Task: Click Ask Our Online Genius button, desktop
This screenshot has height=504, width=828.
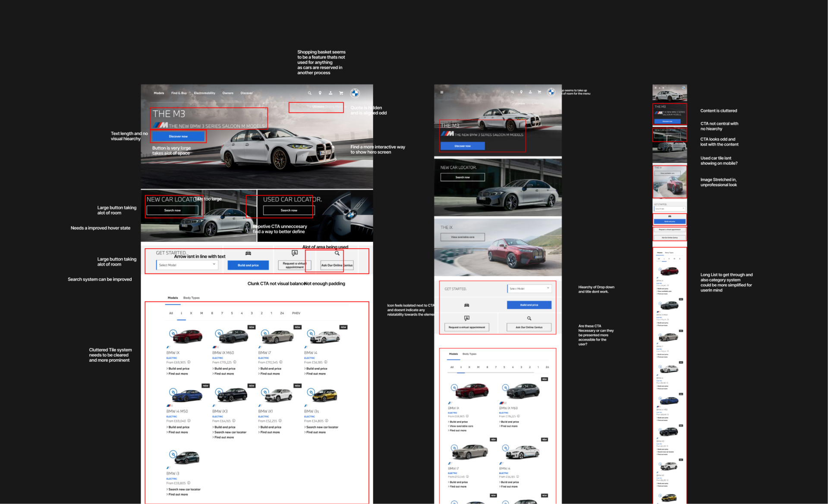Action: pos(337,265)
